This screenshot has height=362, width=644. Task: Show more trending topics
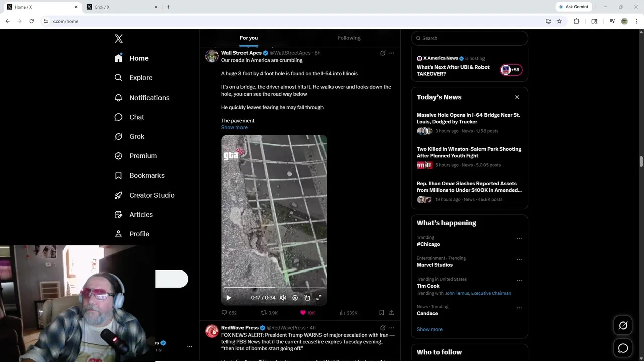click(x=430, y=329)
